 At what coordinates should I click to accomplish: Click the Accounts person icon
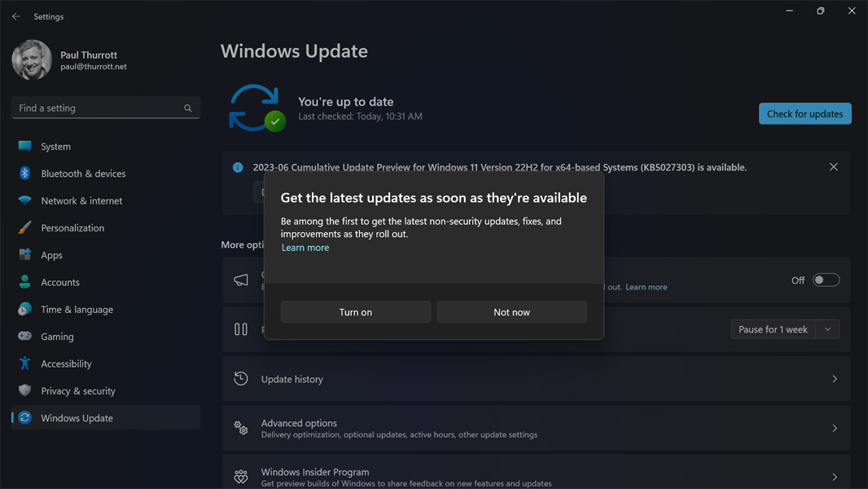(x=25, y=282)
